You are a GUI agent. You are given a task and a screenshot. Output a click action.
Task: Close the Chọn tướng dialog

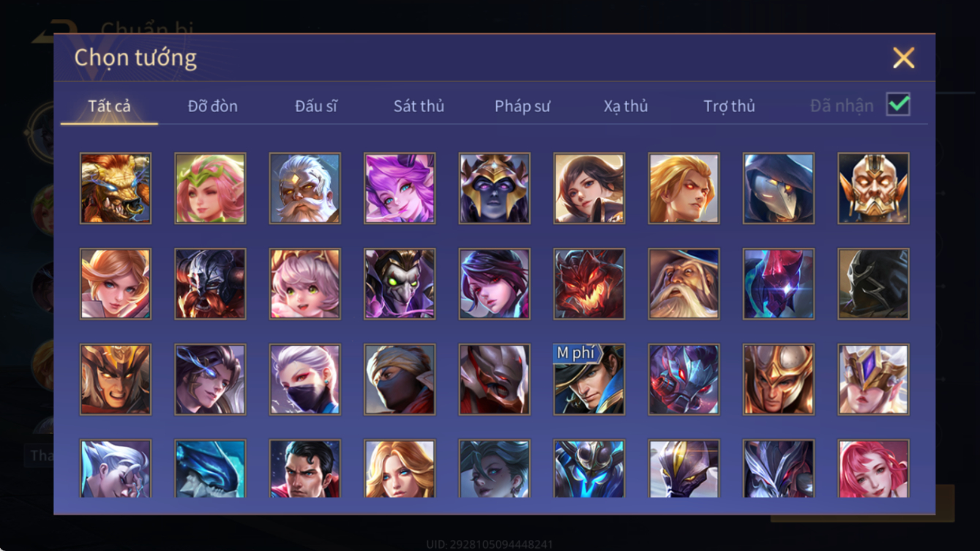tap(903, 58)
